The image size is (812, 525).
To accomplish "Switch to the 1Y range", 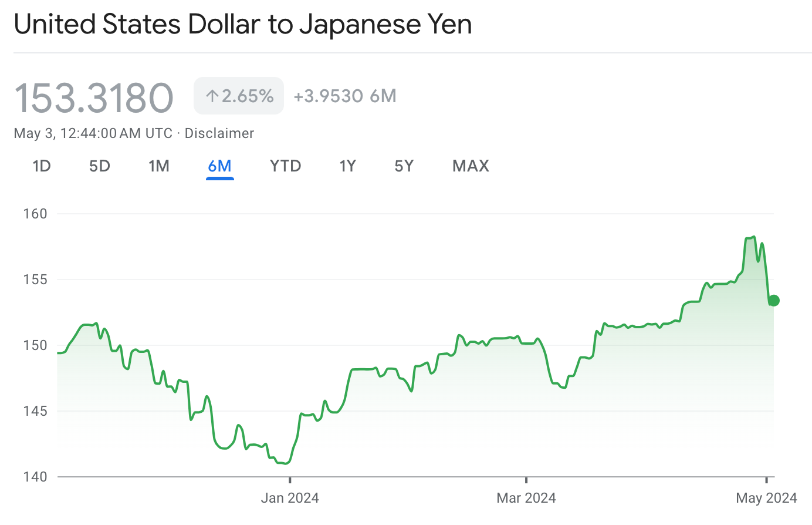I will (x=347, y=166).
